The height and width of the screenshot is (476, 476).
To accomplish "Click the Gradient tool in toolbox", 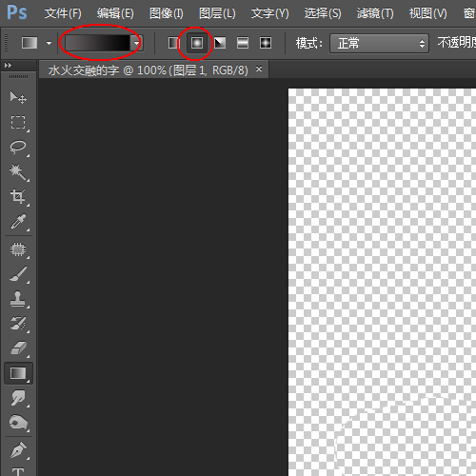I will 18,373.
